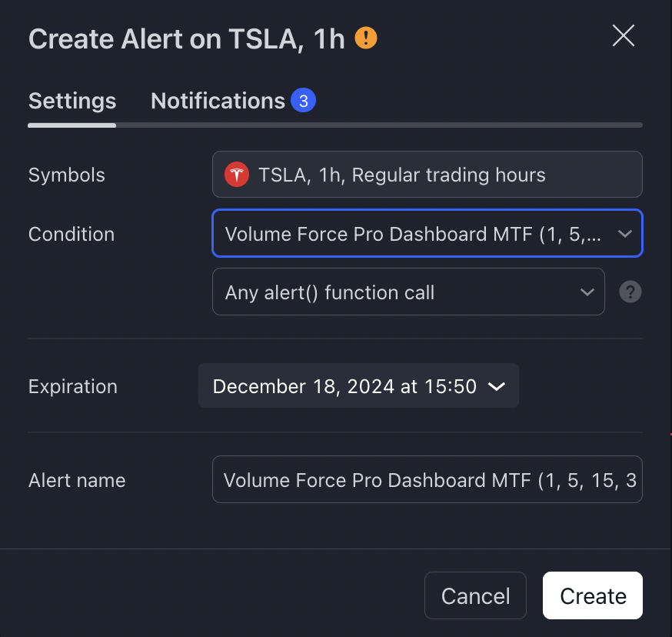The width and height of the screenshot is (672, 637).
Task: Open the Symbols field showing TSLA, 1h
Action: pos(427,174)
